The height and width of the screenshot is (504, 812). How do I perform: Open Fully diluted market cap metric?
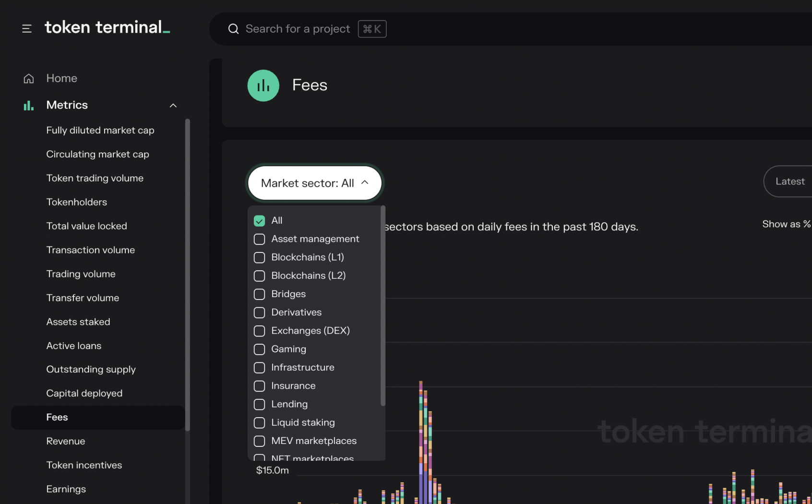100,130
